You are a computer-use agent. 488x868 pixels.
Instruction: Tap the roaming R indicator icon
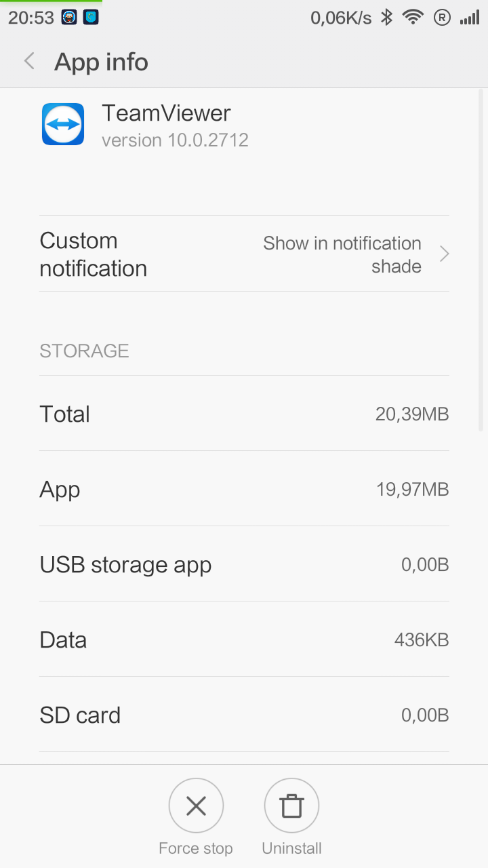click(442, 18)
